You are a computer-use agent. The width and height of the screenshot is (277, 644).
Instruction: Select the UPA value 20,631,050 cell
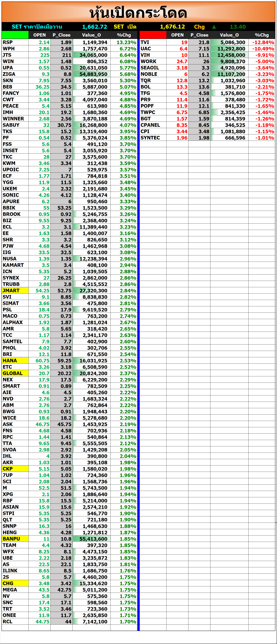coord(91,68)
